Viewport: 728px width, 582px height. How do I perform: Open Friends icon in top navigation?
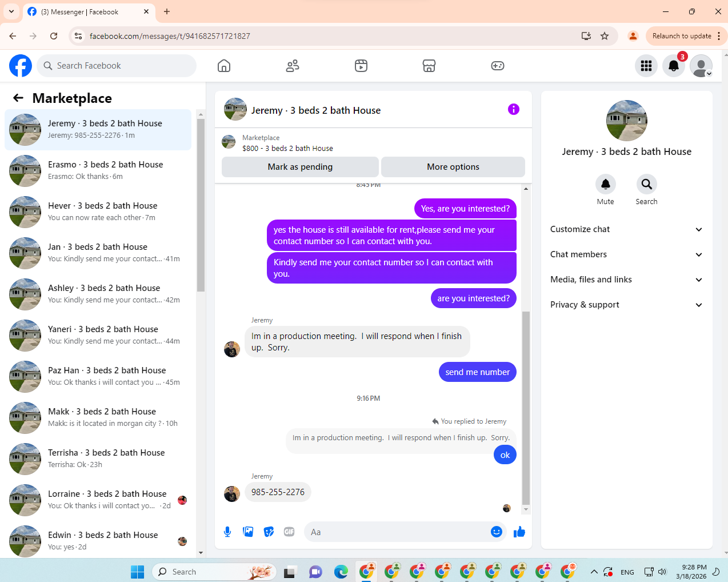[x=293, y=66]
